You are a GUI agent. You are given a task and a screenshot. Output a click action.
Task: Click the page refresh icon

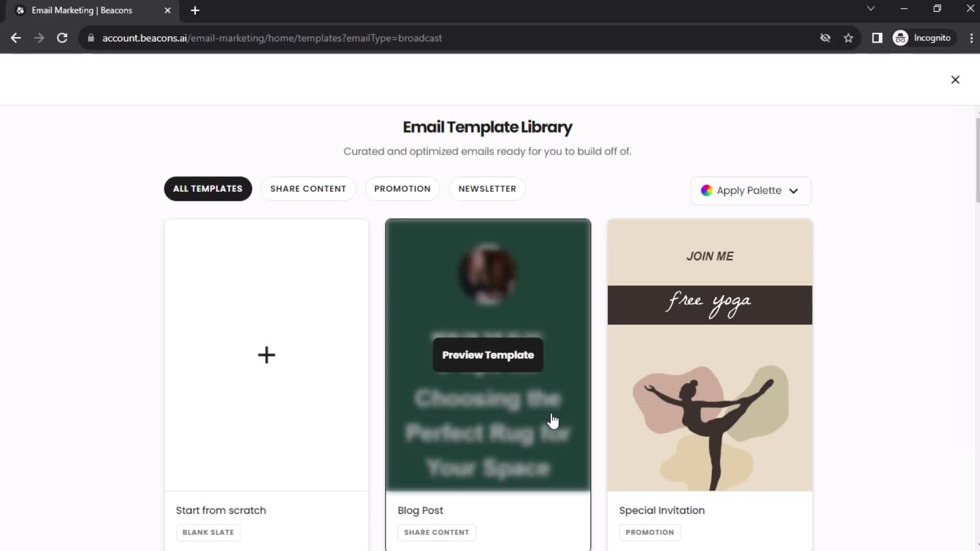tap(61, 38)
